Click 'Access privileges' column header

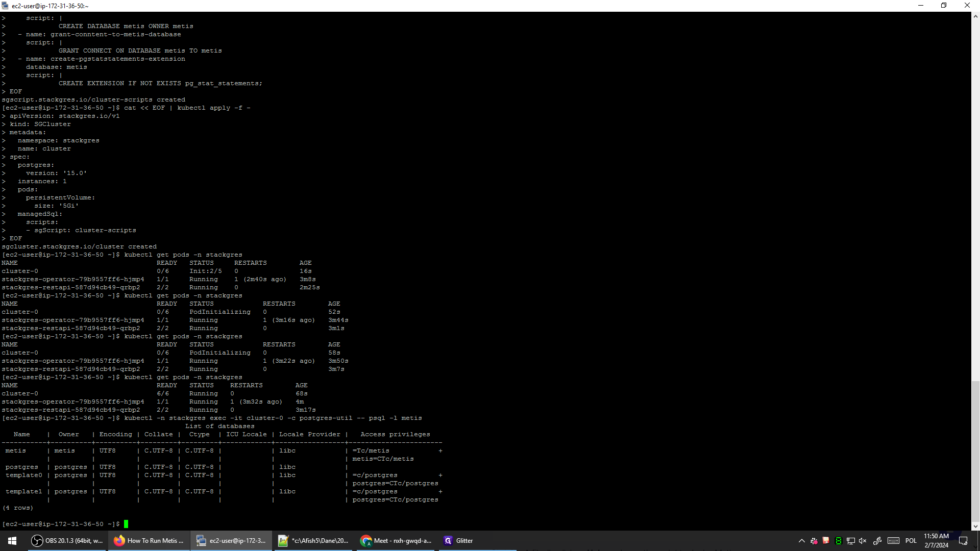[x=395, y=434]
